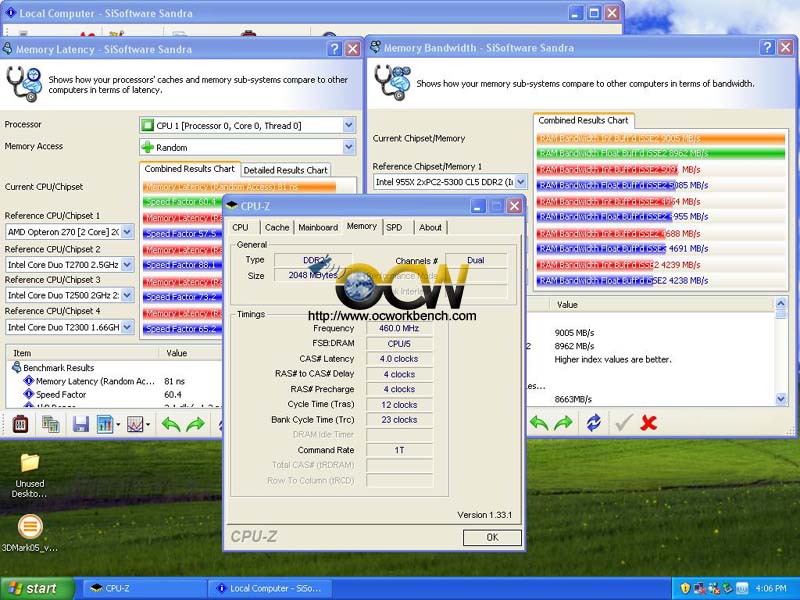Viewport: 800px width, 600px height.
Task: Select the Memory tab in CPU-Z
Action: click(362, 226)
